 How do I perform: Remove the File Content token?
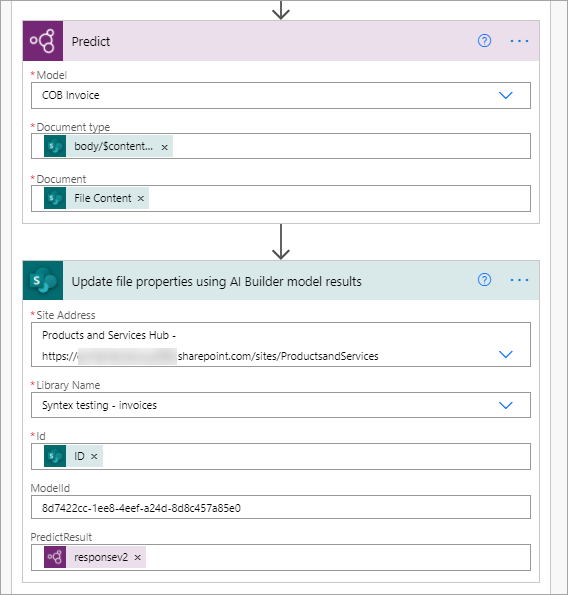click(141, 198)
